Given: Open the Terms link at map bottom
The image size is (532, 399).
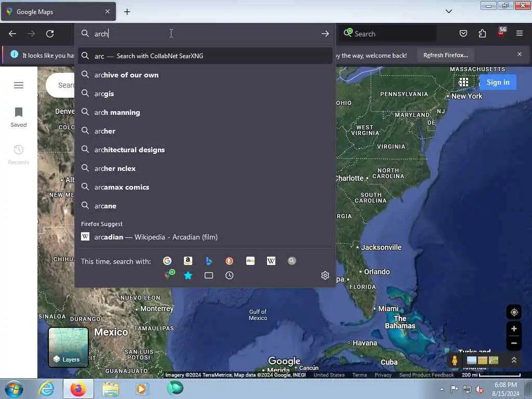Looking at the screenshot, I should (360, 375).
